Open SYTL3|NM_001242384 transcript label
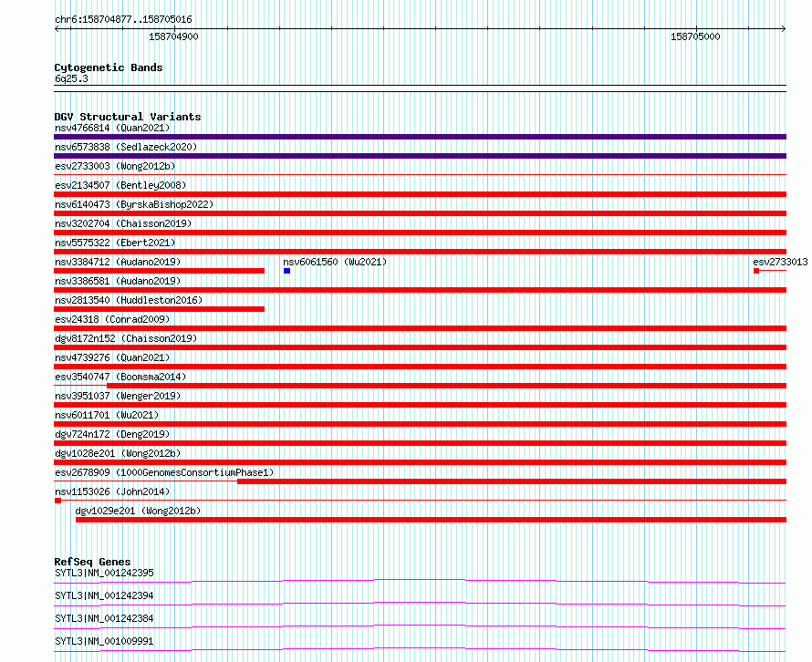812x662 pixels. 104,618
